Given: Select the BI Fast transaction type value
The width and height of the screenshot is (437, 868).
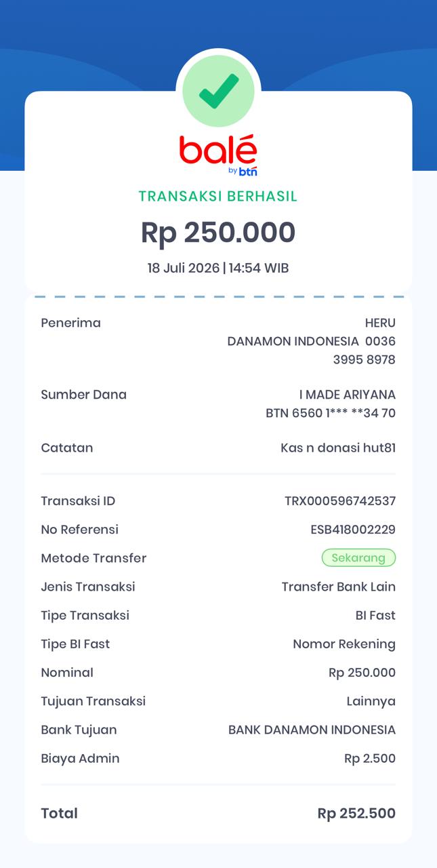Looking at the screenshot, I should tap(375, 616).
